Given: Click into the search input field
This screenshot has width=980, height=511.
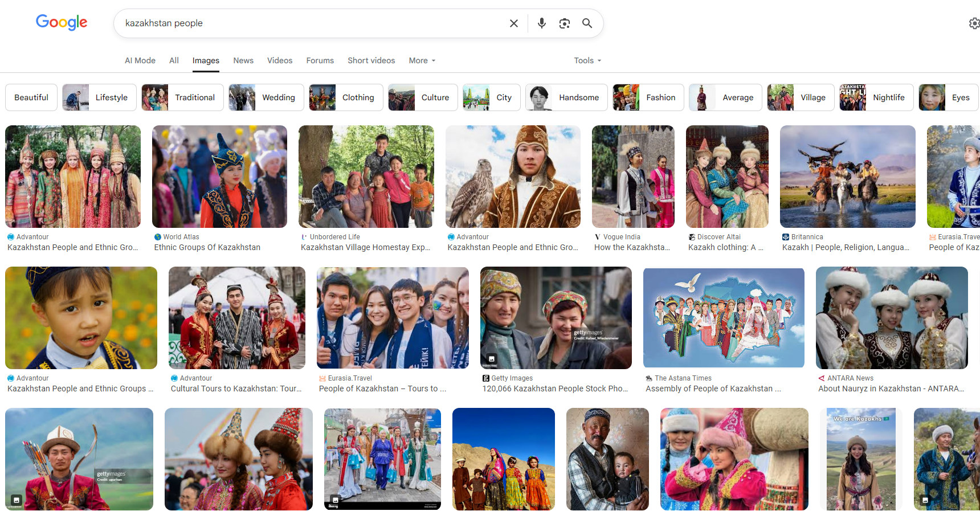Looking at the screenshot, I should pyautogui.click(x=308, y=23).
